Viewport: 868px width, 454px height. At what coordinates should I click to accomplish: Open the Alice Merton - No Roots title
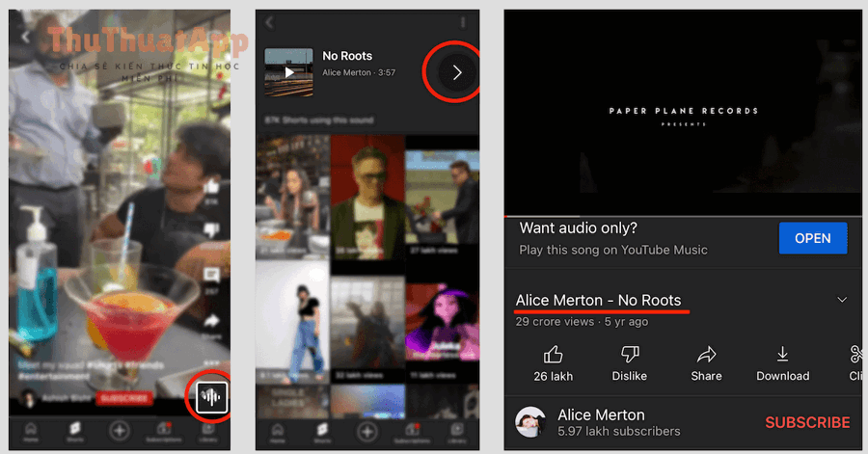[x=598, y=301]
